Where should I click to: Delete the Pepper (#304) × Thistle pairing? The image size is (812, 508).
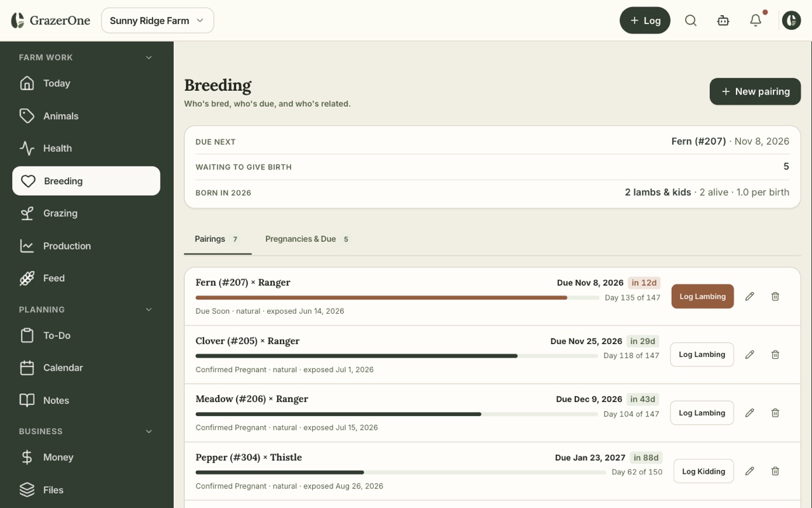point(775,471)
